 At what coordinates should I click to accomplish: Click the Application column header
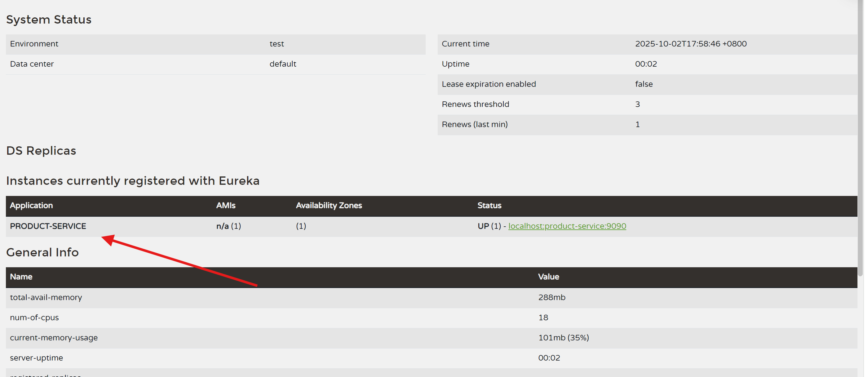pos(31,206)
